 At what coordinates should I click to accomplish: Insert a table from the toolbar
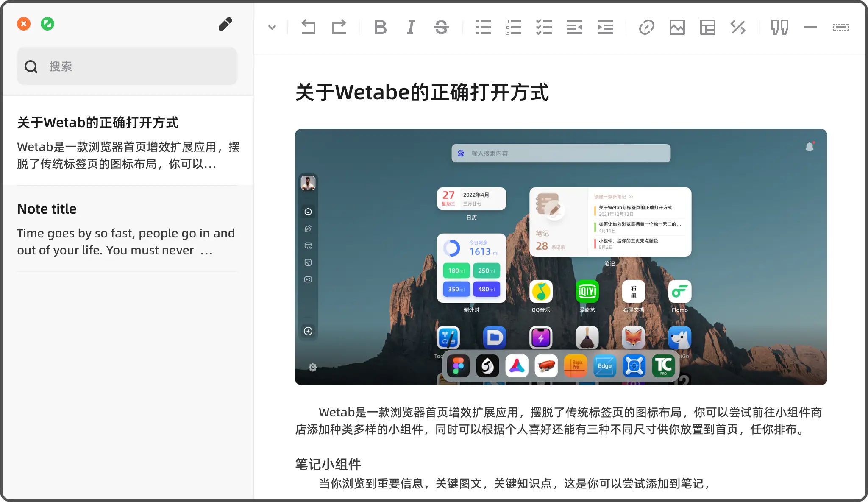click(707, 28)
